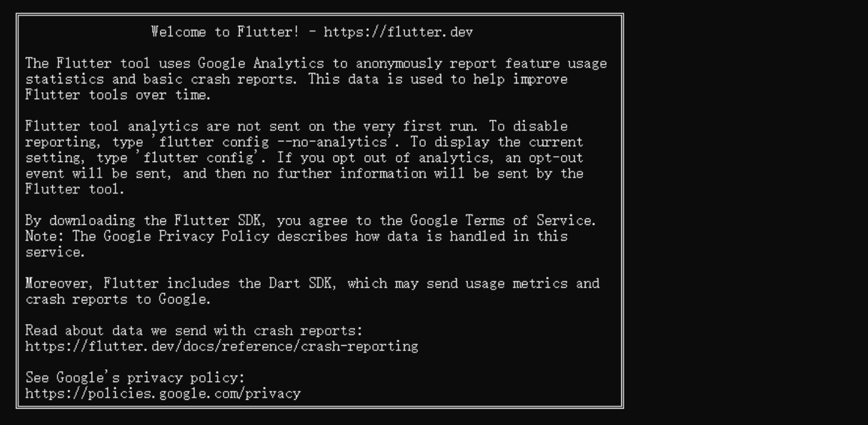Click the word 'Moreover' starting a paragraph
Screen dimensions: 868x425
pyautogui.click(x=56, y=284)
